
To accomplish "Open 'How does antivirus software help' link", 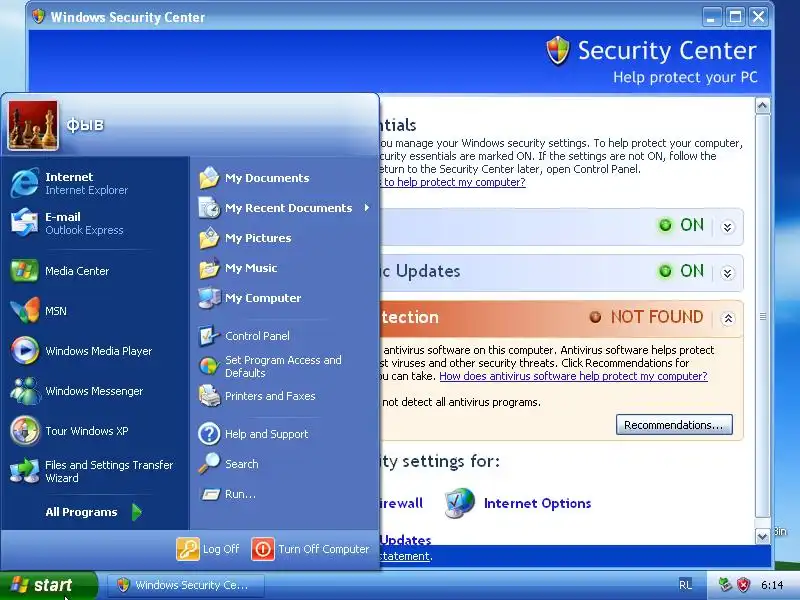I will [x=573, y=376].
